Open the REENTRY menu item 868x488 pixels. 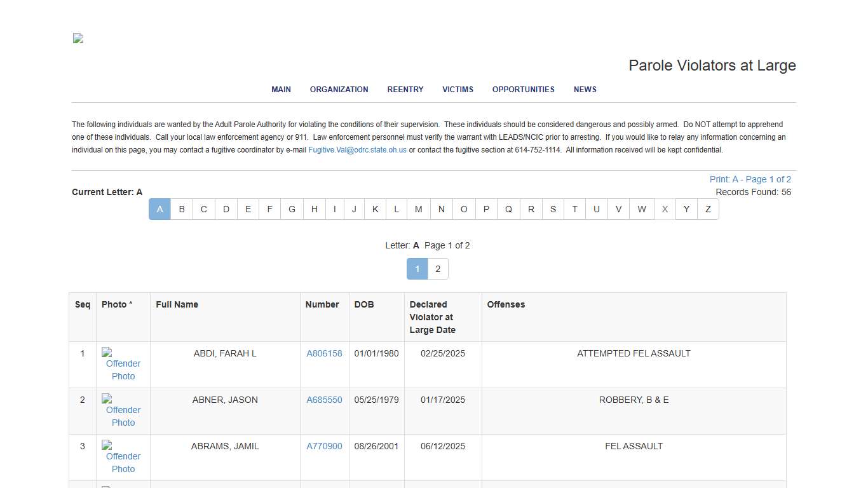405,90
